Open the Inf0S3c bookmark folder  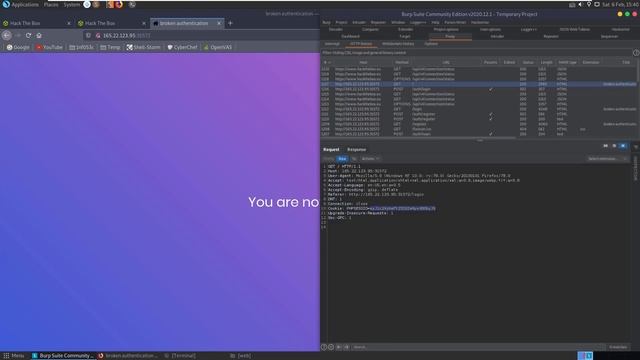click(x=81, y=47)
